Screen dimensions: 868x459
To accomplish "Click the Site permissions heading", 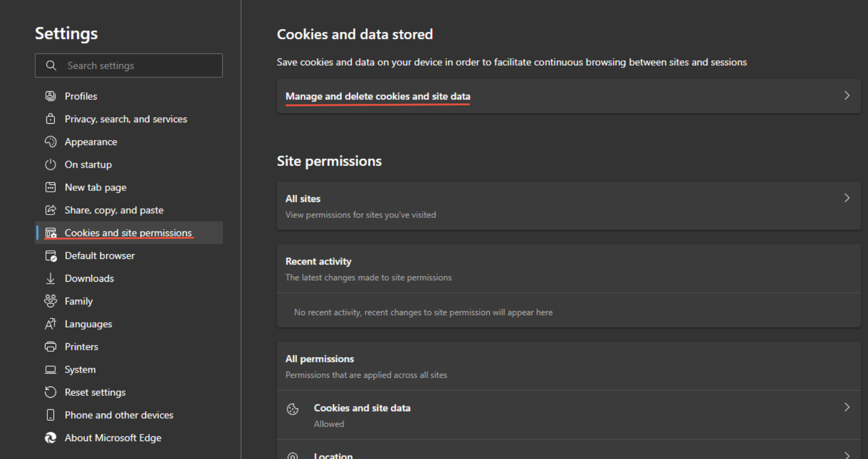I will pos(329,161).
